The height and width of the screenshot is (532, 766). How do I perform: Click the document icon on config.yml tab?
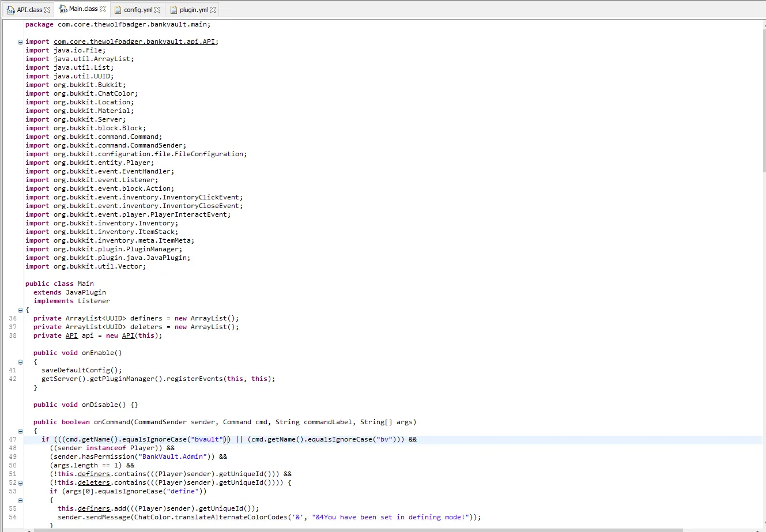coord(118,10)
